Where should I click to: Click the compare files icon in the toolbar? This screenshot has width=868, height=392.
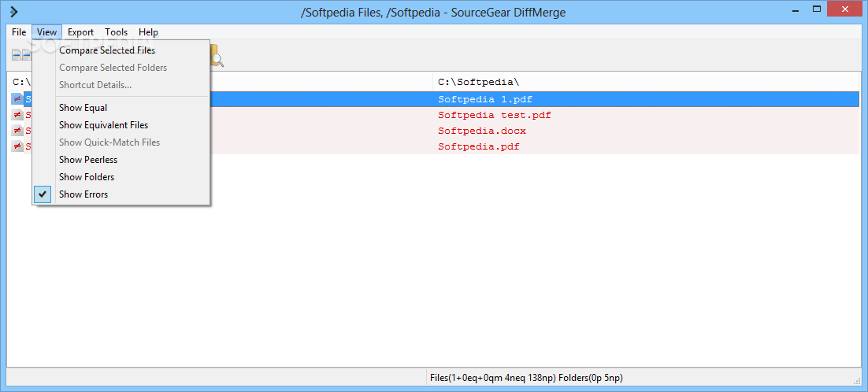(x=20, y=55)
